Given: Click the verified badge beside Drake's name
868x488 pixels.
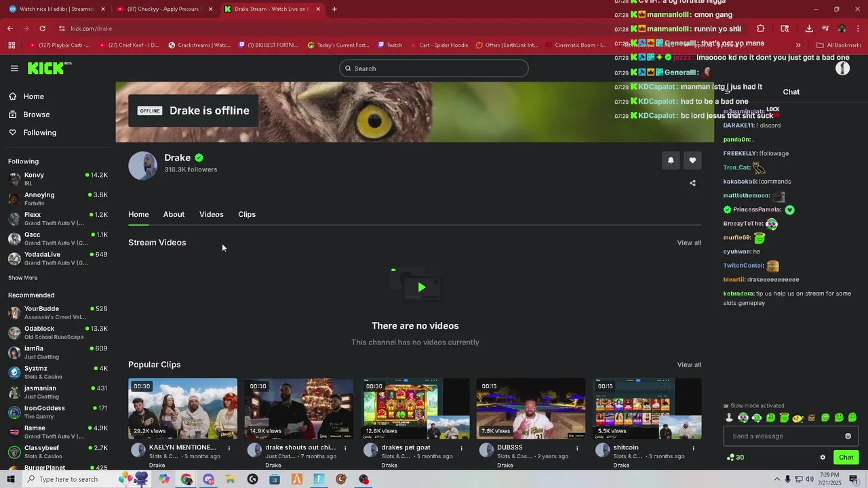Looking at the screenshot, I should coord(199,158).
